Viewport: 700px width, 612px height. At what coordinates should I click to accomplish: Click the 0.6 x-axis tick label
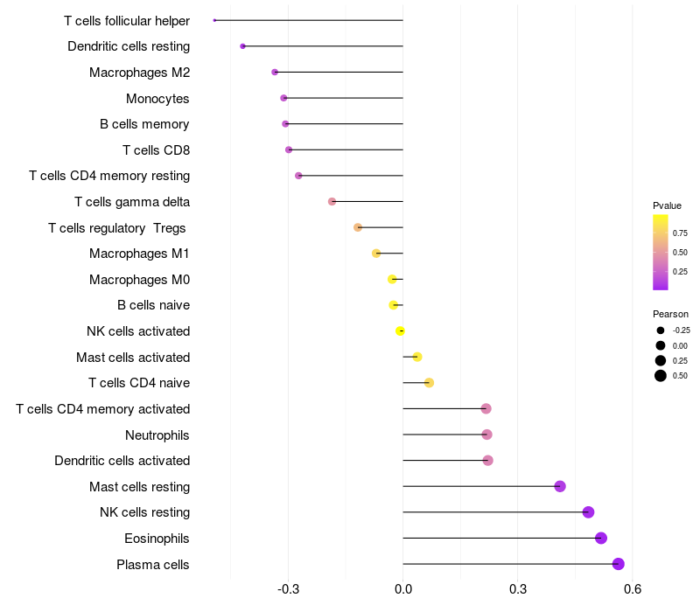[x=633, y=590]
